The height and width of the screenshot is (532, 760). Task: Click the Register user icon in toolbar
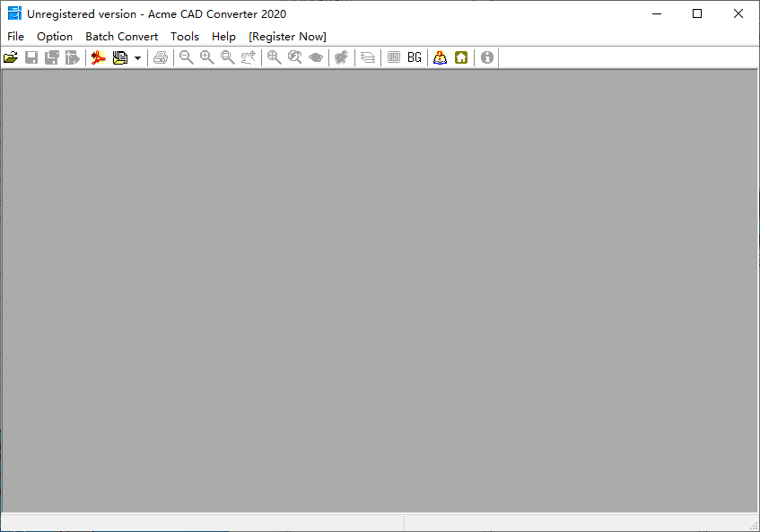pyautogui.click(x=440, y=57)
